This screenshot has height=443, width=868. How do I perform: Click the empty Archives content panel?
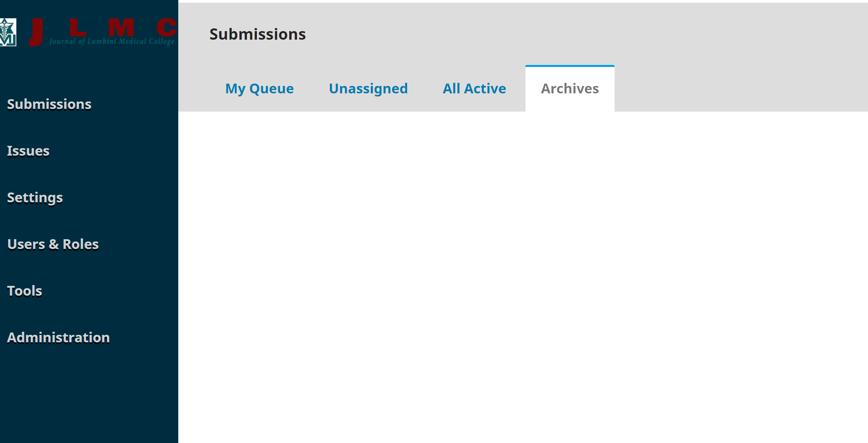coord(523,277)
